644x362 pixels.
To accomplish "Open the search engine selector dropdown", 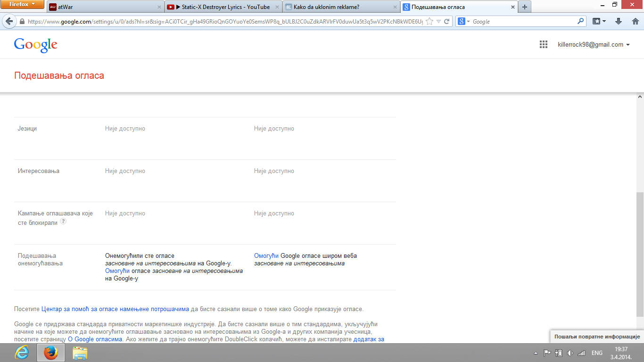I will 464,22.
